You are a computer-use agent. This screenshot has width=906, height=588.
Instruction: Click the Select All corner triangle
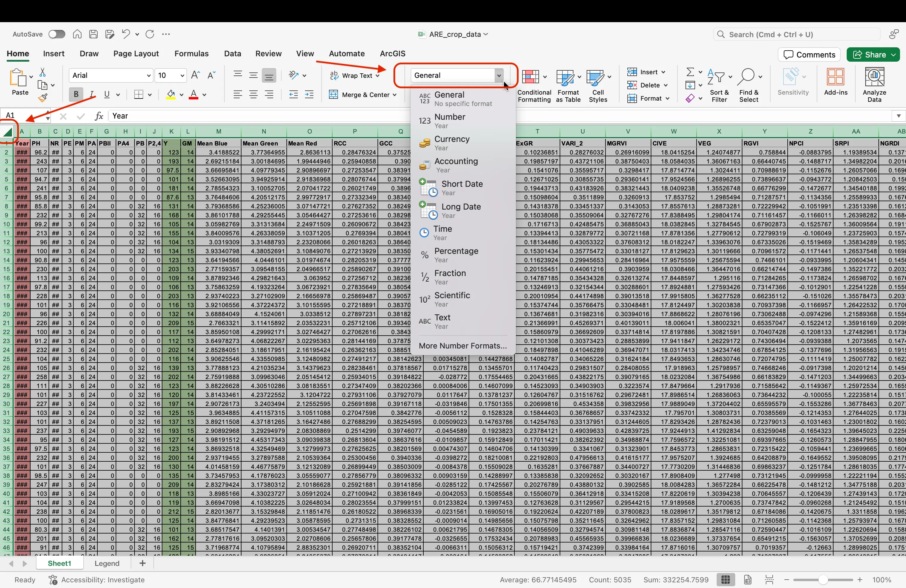pos(7,132)
